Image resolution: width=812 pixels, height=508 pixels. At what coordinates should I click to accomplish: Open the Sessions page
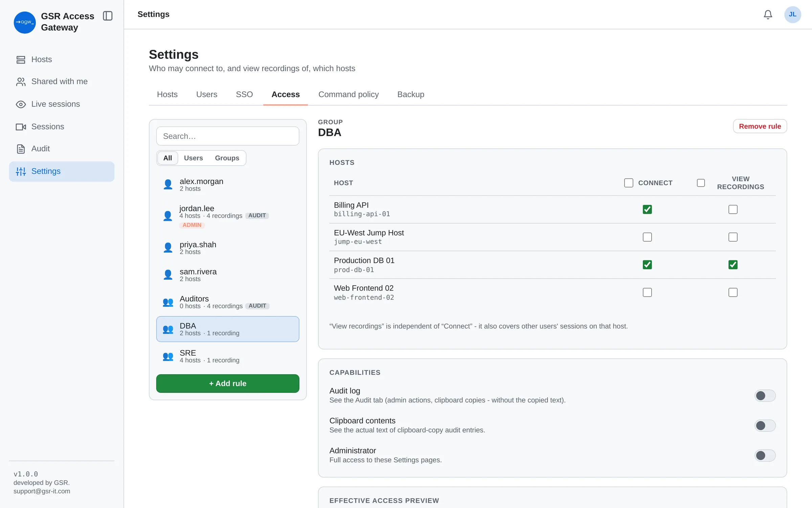click(62, 127)
